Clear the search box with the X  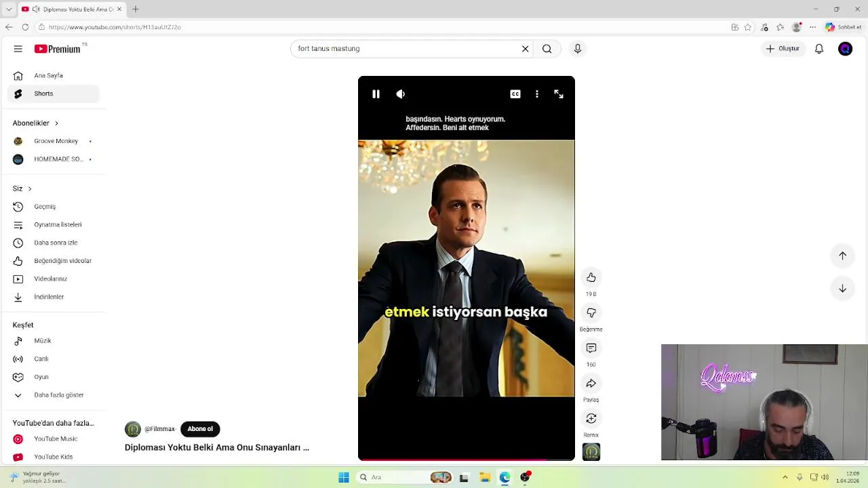click(525, 49)
